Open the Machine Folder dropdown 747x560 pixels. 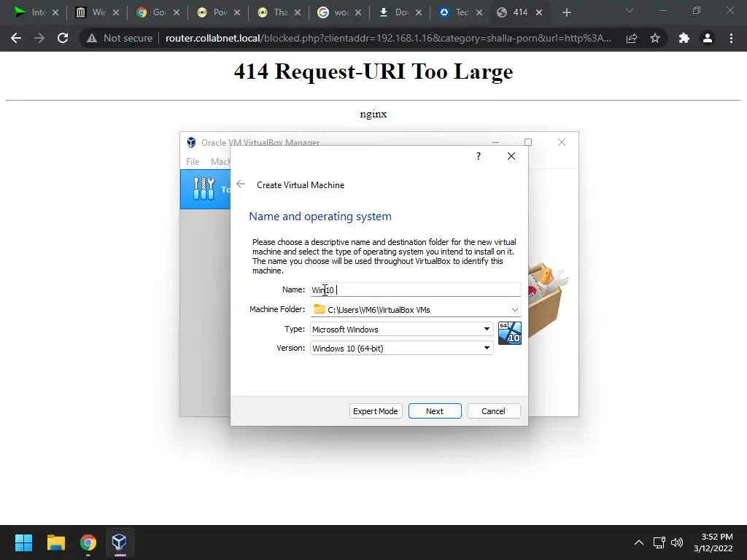coord(514,309)
